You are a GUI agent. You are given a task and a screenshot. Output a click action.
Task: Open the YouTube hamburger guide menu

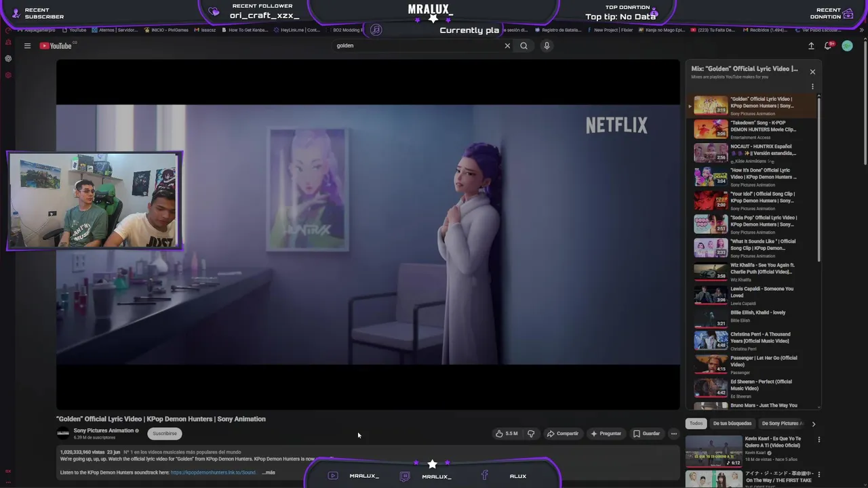point(27,45)
